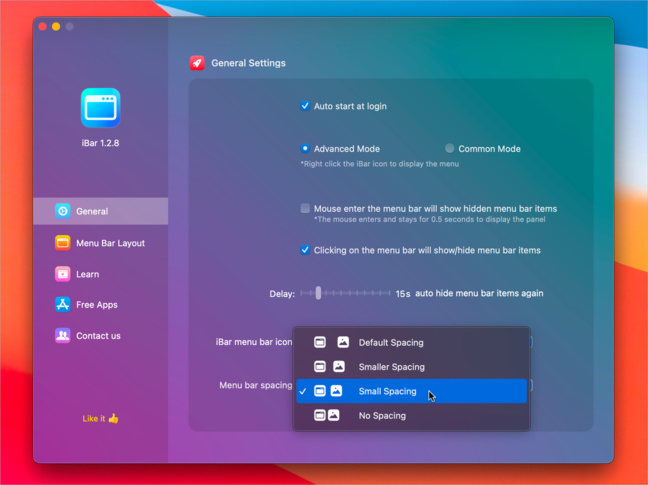The width and height of the screenshot is (648, 485).
Task: Click the Smaller Spacing picture icon
Action: 339,366
